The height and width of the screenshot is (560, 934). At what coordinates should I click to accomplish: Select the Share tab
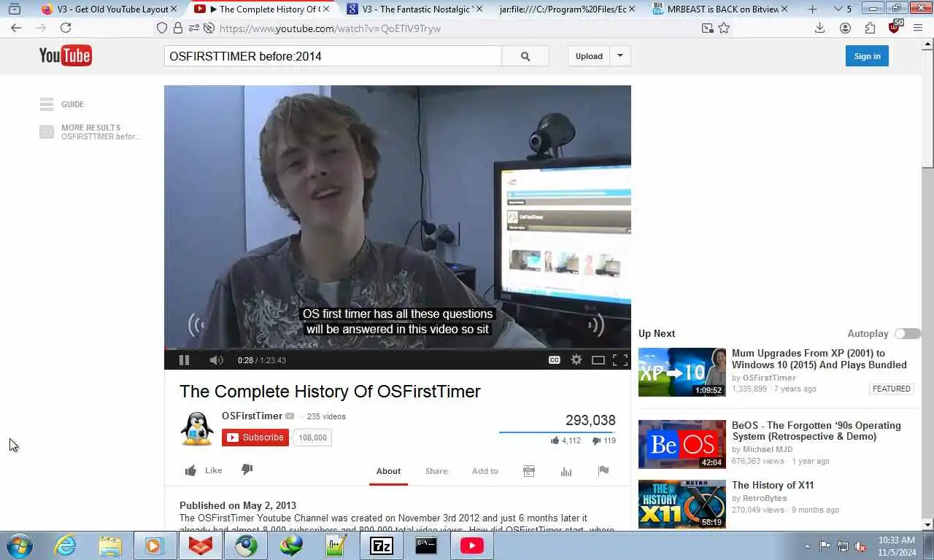(x=436, y=471)
